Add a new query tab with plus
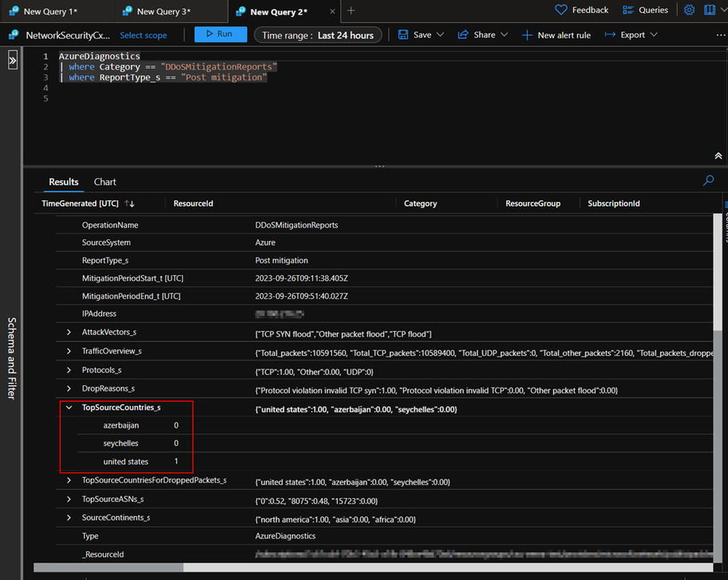The height and width of the screenshot is (580, 728). [351, 10]
